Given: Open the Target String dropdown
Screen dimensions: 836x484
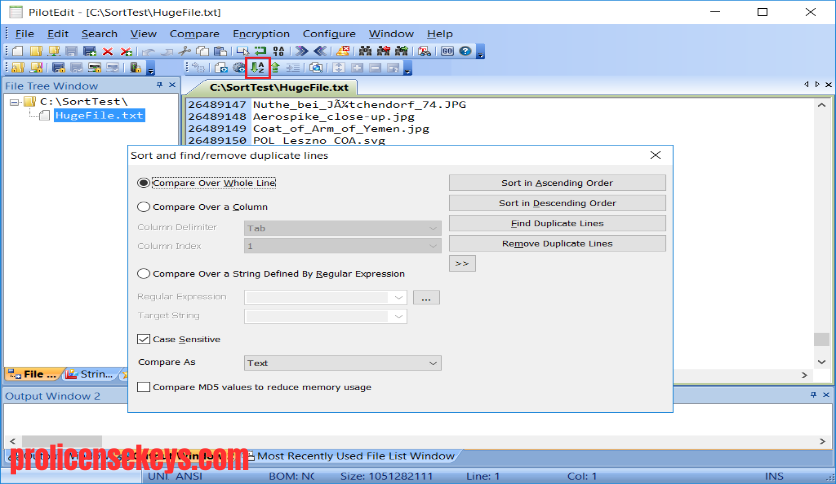Looking at the screenshot, I should 398,316.
